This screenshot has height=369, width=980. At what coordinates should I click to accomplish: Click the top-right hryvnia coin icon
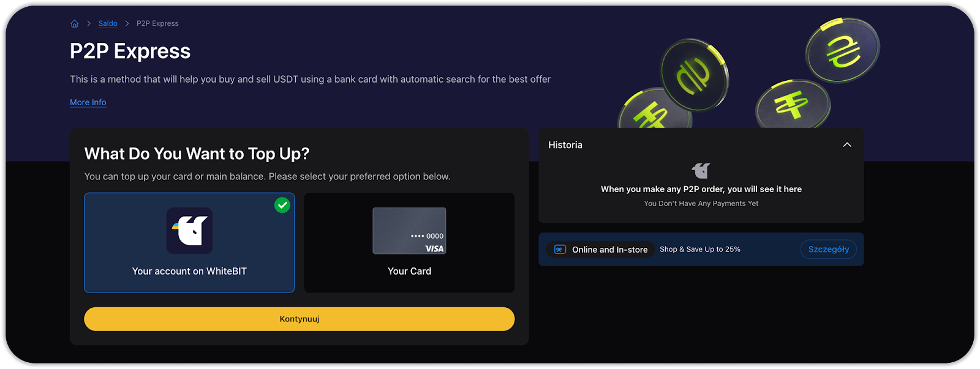(842, 50)
